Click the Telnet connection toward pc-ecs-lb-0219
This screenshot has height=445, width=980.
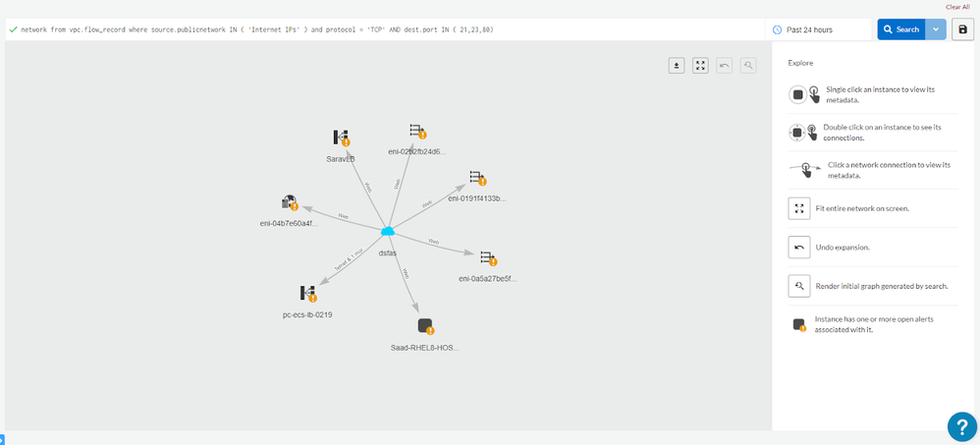349,258
